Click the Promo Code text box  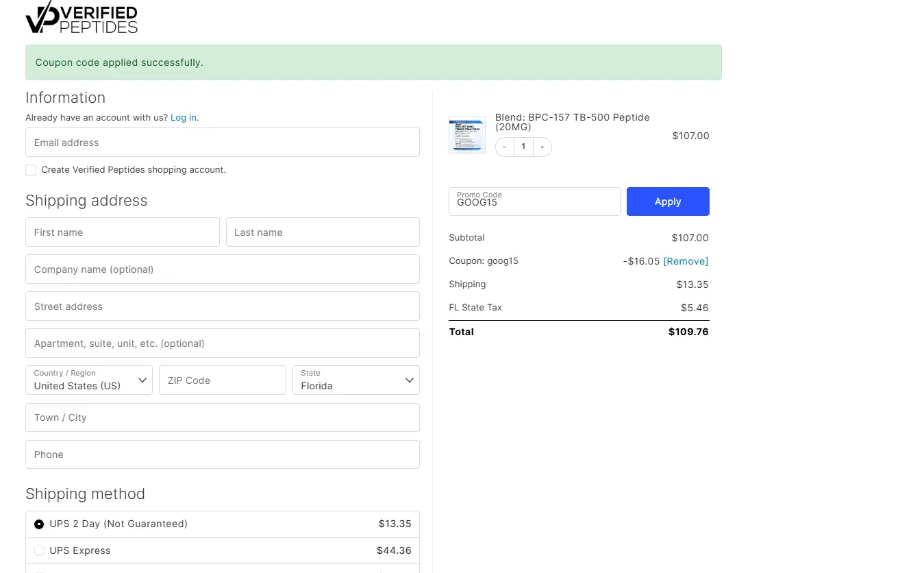click(534, 202)
